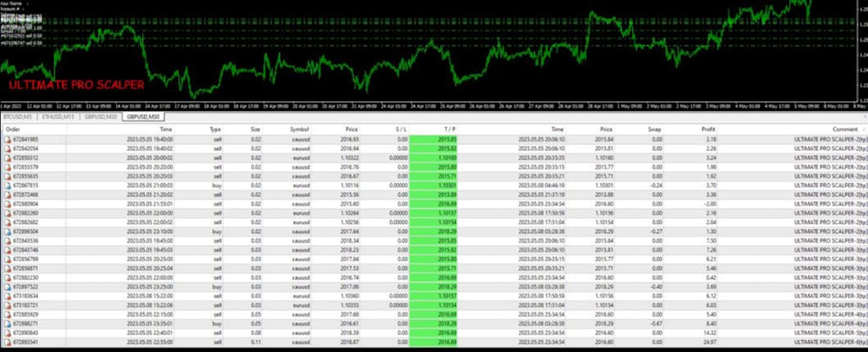Click the buy icon for order 672867815

click(x=7, y=183)
